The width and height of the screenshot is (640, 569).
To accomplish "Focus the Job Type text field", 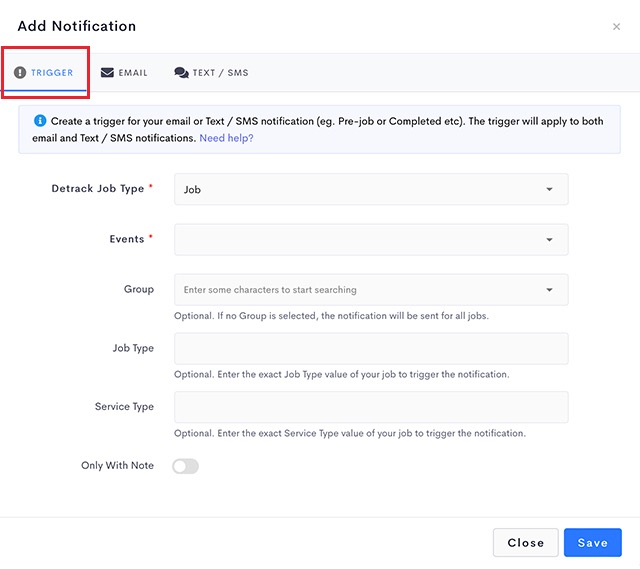I will pyautogui.click(x=371, y=349).
